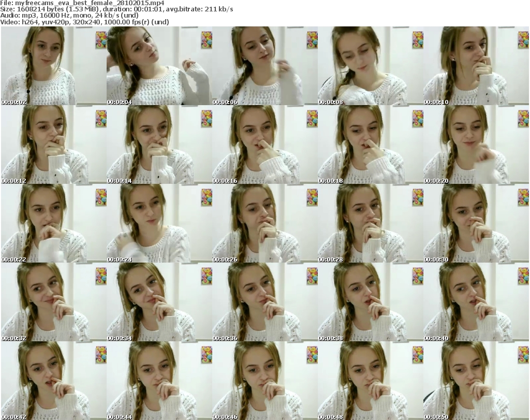Select the frame with timestamp 00:00:36
The width and height of the screenshot is (530, 420).
tap(264, 302)
